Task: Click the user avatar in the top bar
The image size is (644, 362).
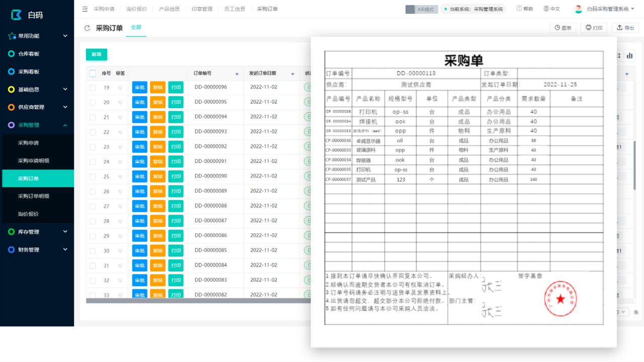Action: (x=578, y=9)
